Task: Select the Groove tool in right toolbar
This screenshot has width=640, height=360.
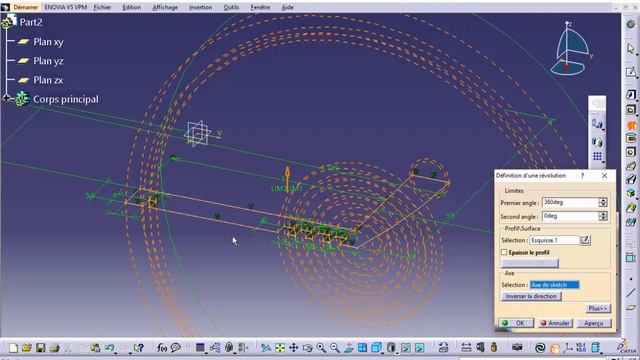Action: [x=631, y=138]
